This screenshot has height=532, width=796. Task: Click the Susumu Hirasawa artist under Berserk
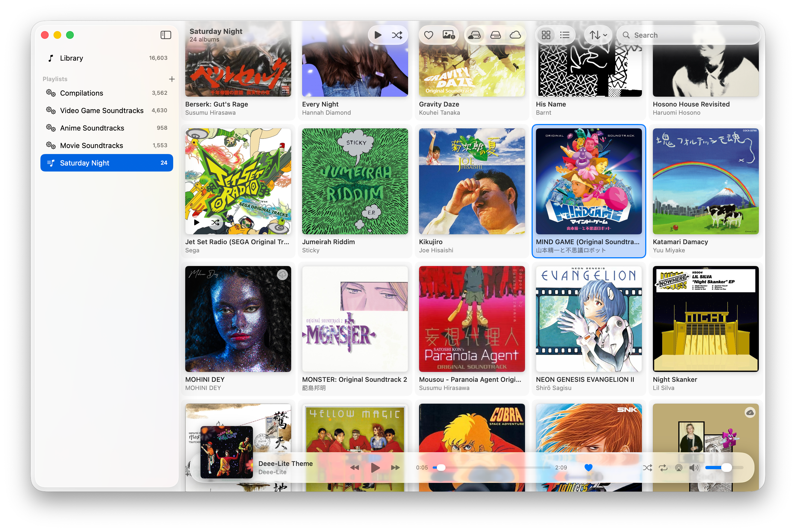[x=210, y=113]
